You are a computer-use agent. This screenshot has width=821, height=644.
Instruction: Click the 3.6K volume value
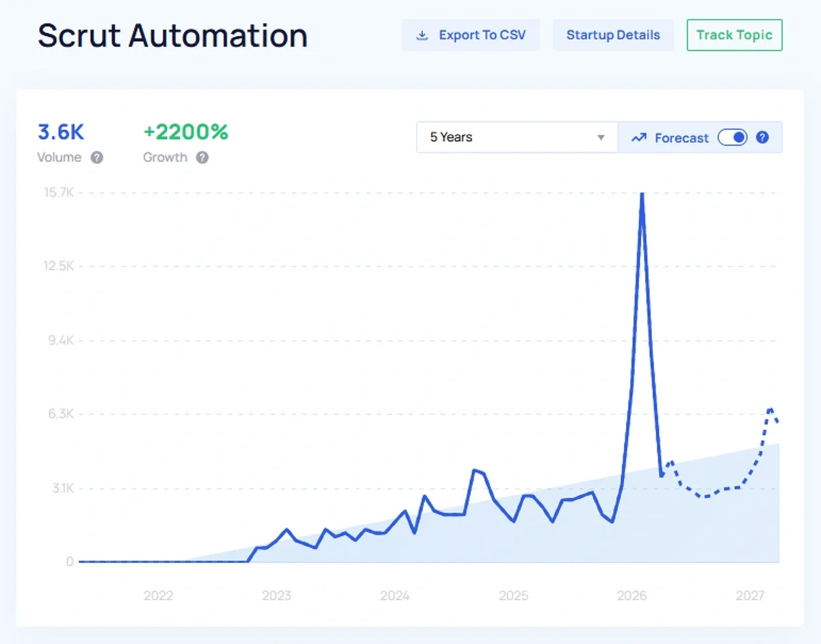coord(62,132)
